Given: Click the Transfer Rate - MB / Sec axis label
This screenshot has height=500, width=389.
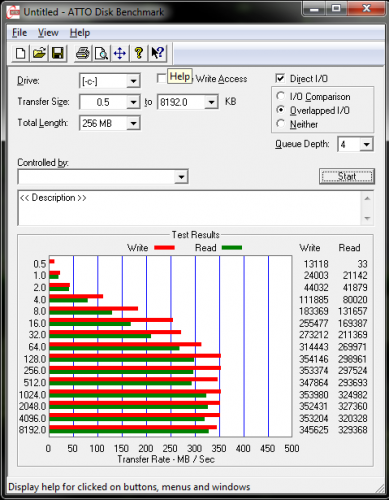Looking at the screenshot, I should click(x=166, y=459).
